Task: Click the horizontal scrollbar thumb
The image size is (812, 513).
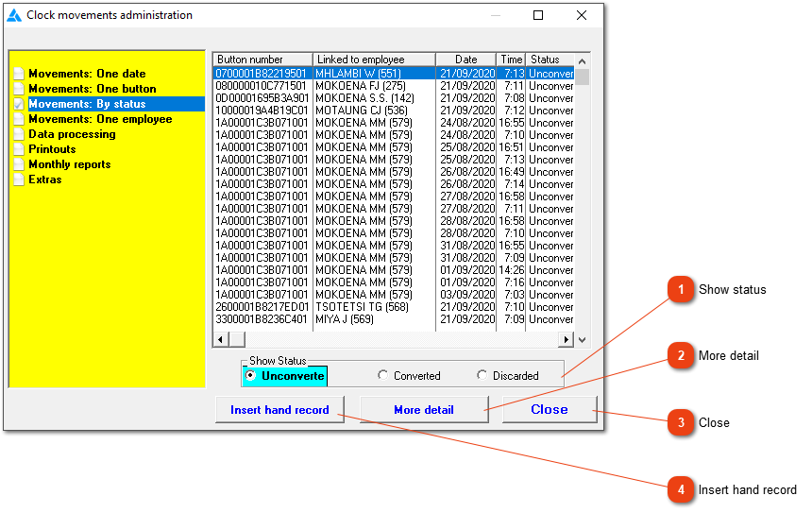Action: coord(237,339)
